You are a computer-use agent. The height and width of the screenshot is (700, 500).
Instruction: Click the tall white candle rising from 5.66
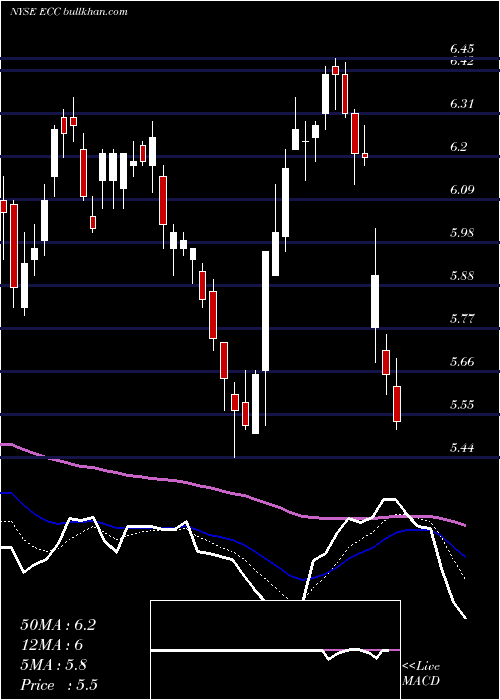tap(265, 311)
